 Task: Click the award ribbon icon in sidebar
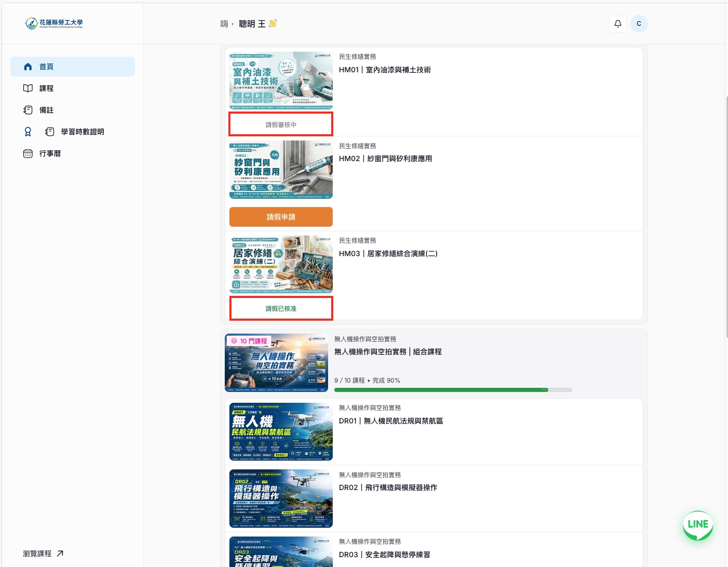tap(28, 132)
